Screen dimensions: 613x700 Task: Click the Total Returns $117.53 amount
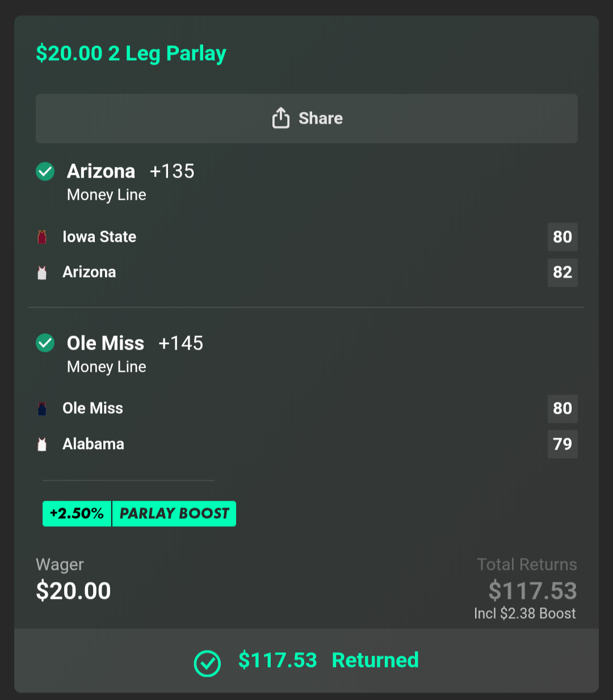pos(532,591)
